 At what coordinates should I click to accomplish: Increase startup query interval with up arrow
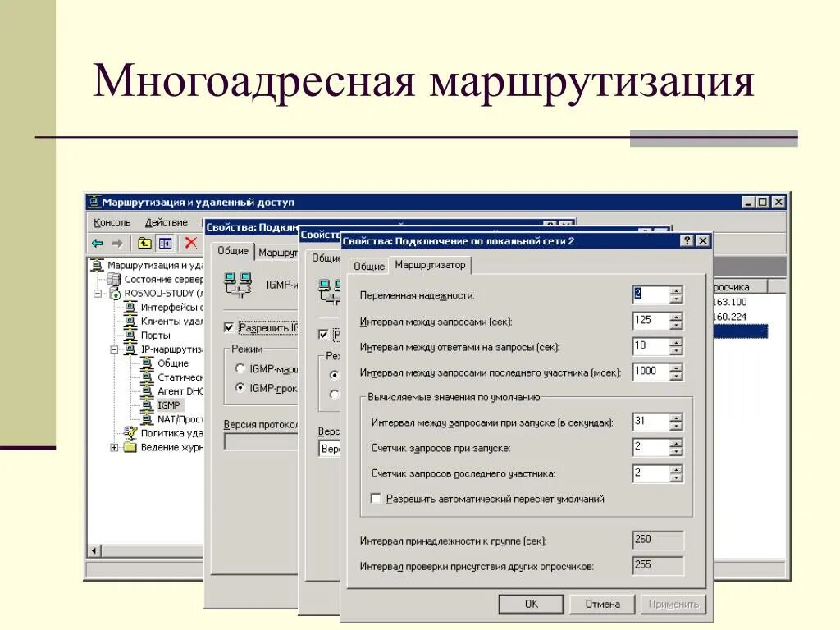coord(676,418)
